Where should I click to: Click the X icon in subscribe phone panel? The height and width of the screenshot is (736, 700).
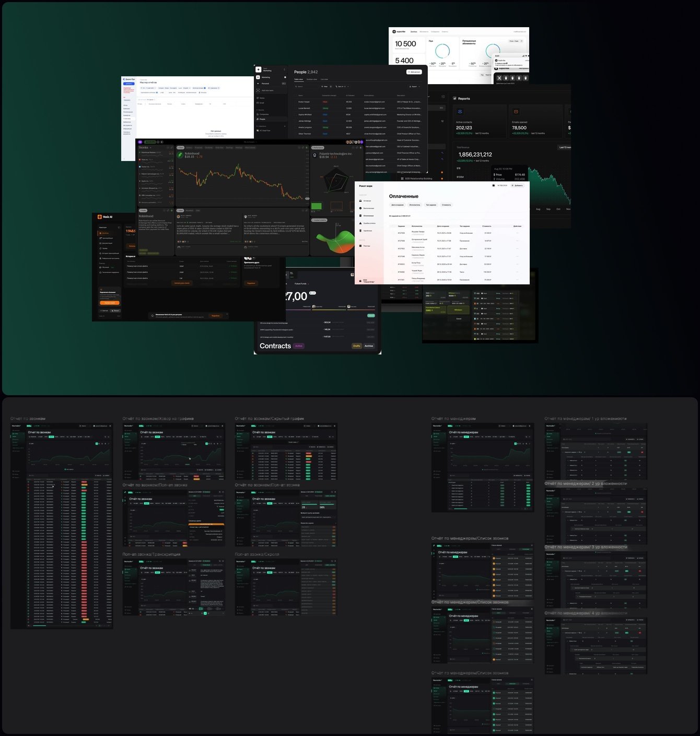pos(499,78)
